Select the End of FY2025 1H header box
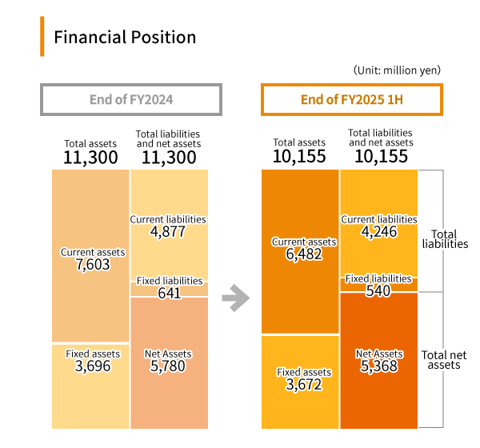The width and height of the screenshot is (480, 448). point(351,100)
